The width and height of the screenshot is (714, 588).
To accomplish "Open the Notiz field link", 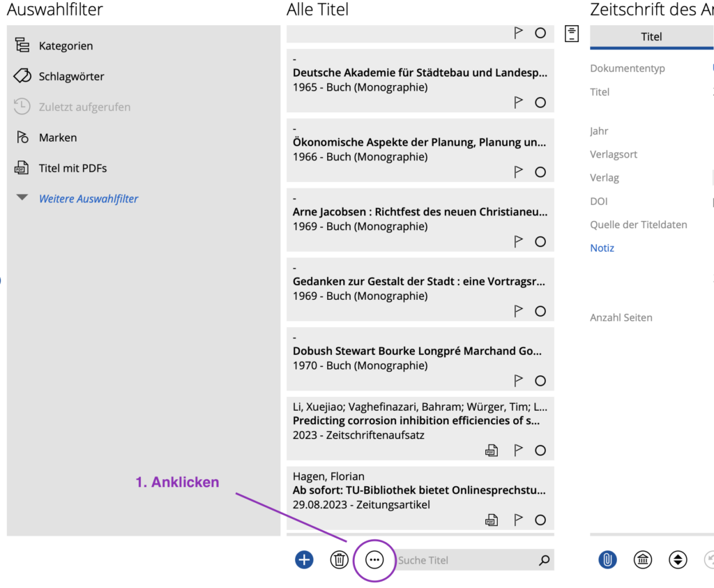I will click(602, 248).
